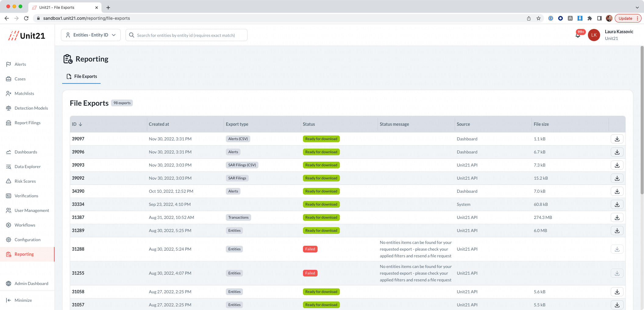Select the File Exports tab
This screenshot has width=644, height=310.
point(81,76)
